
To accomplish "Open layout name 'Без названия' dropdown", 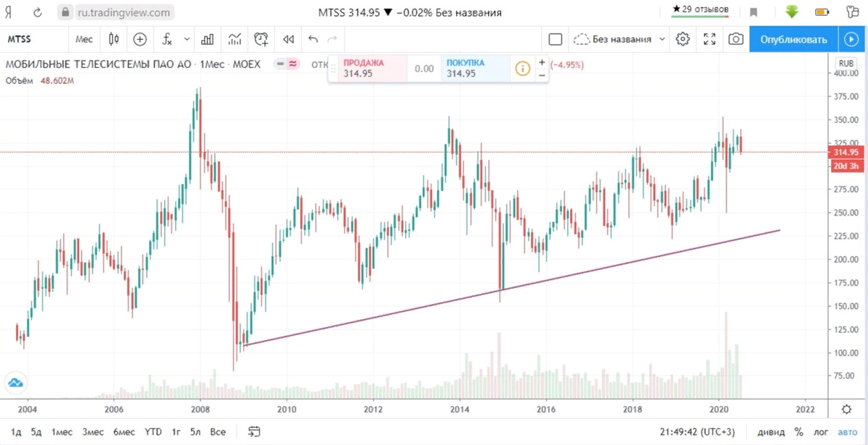I will [621, 39].
